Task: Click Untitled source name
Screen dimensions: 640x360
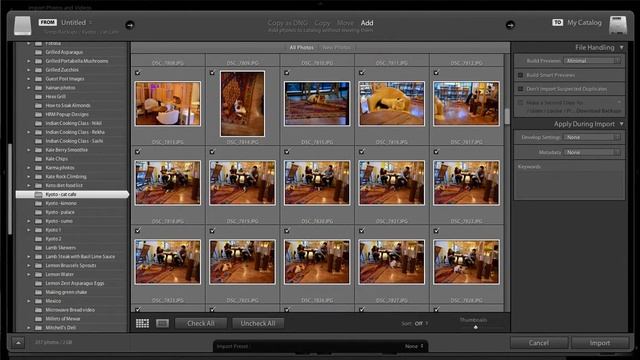Action: pos(73,22)
